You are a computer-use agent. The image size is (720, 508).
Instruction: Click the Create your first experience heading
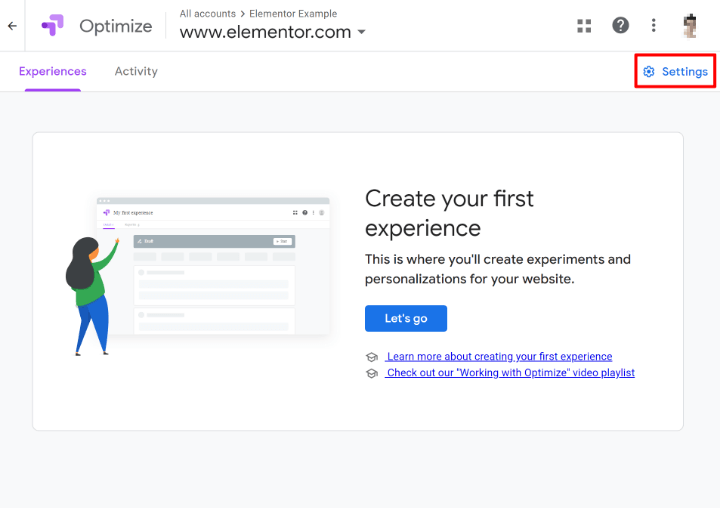click(x=449, y=212)
